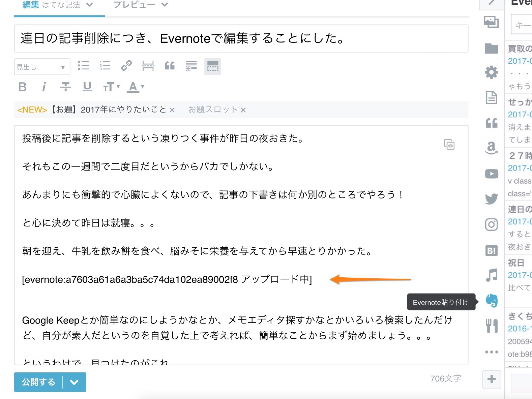The image size is (532, 399).
Task: Open the YouTube paste panel
Action: tap(492, 174)
